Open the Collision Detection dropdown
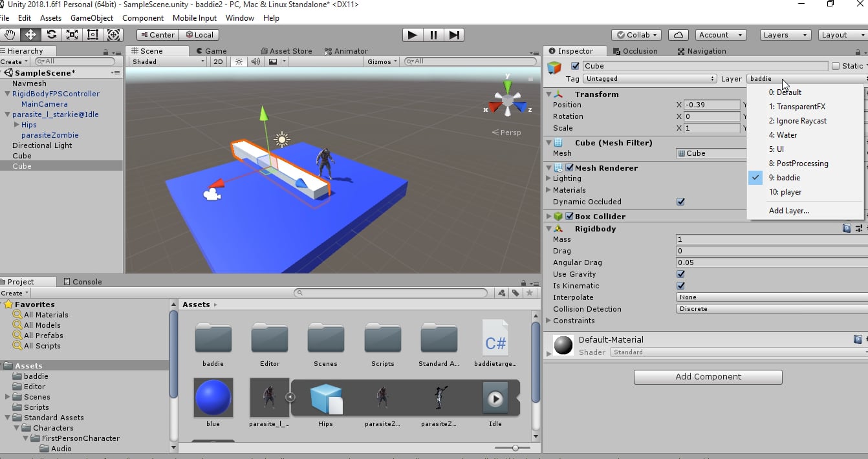The height and width of the screenshot is (459, 868). point(772,309)
